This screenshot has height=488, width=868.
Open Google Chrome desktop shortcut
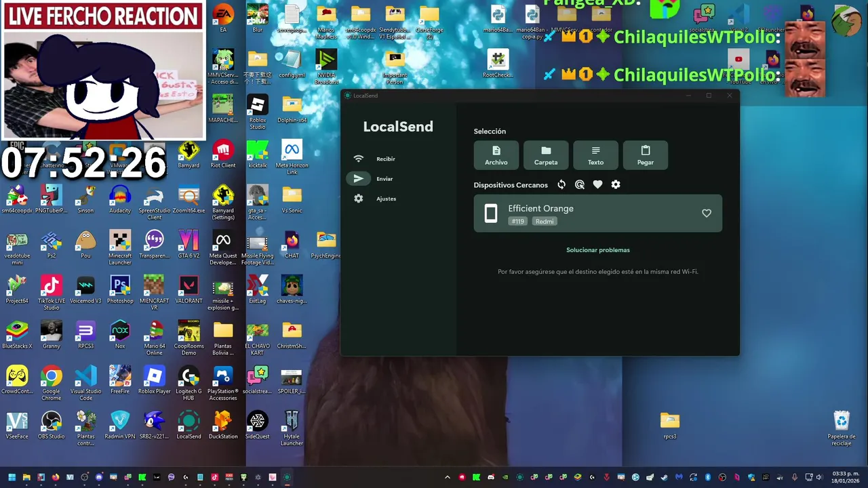coord(52,384)
